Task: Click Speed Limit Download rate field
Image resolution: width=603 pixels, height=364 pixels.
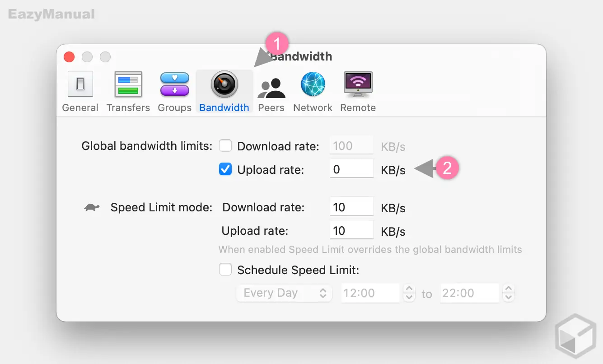Action: [x=351, y=207]
